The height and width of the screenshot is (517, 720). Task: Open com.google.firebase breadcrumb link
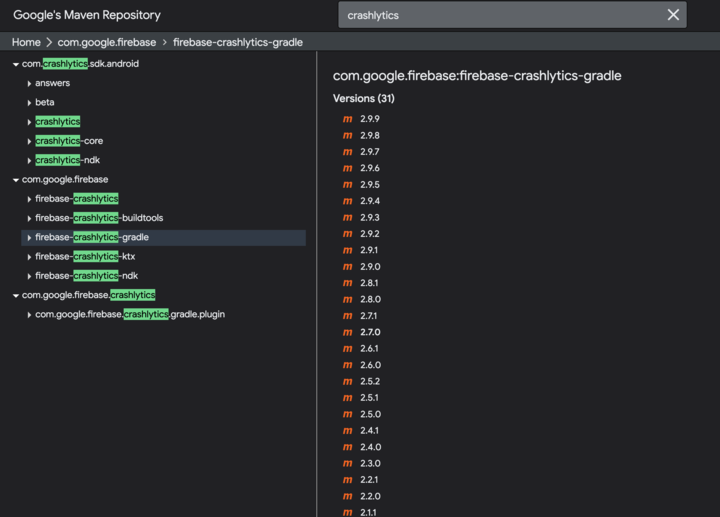click(x=106, y=42)
